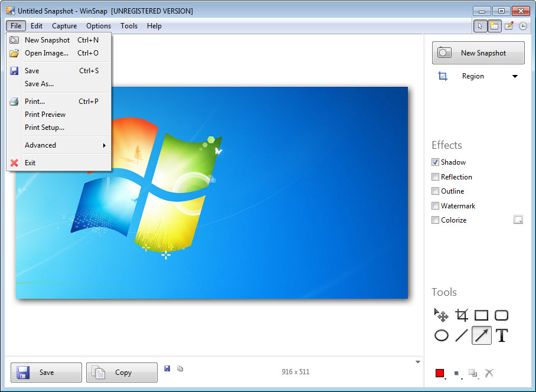The width and height of the screenshot is (536, 392).
Task: Click the folder icon next to Open Image
Action: pyautogui.click(x=14, y=53)
